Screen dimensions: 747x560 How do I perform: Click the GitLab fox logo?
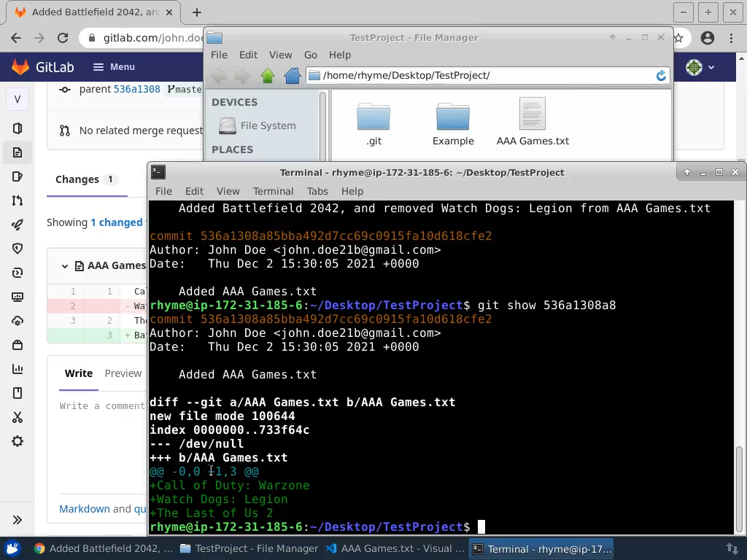(x=20, y=67)
